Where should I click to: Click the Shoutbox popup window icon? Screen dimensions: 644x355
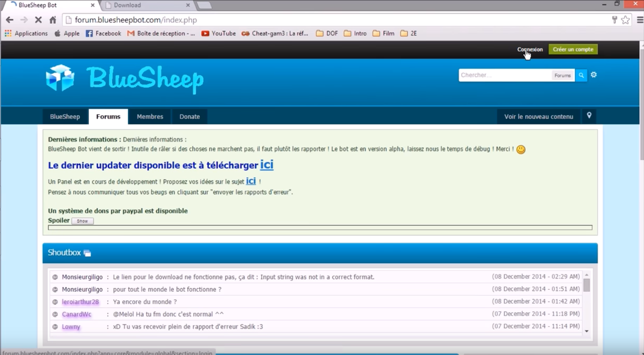click(87, 253)
